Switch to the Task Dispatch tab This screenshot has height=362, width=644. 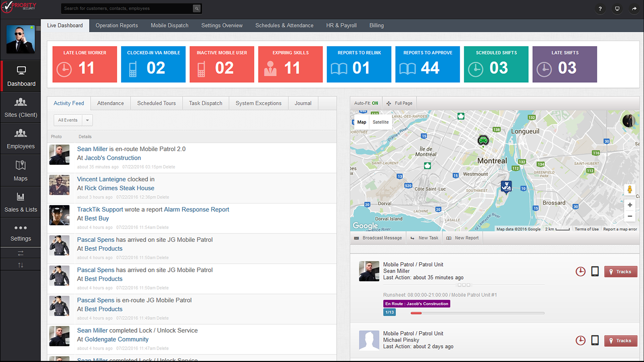point(206,103)
